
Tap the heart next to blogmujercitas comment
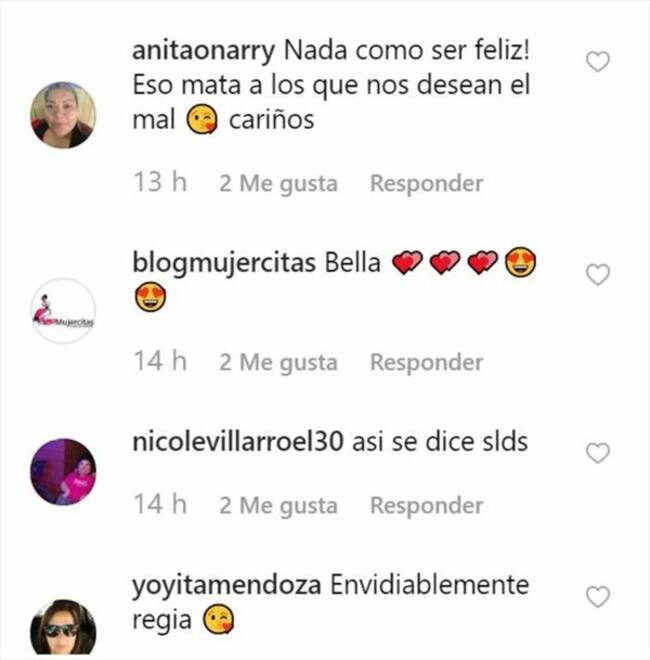click(x=598, y=275)
